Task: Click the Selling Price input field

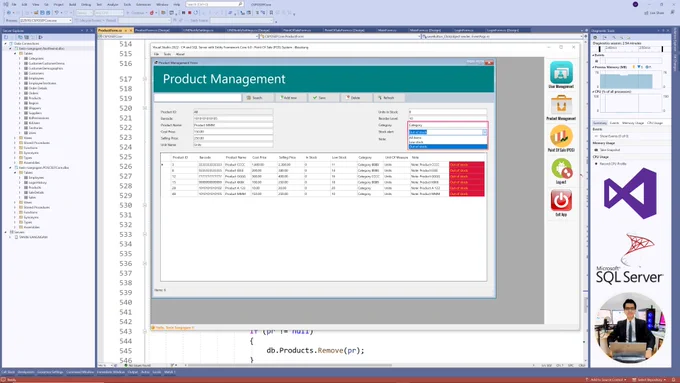Action: (x=233, y=138)
